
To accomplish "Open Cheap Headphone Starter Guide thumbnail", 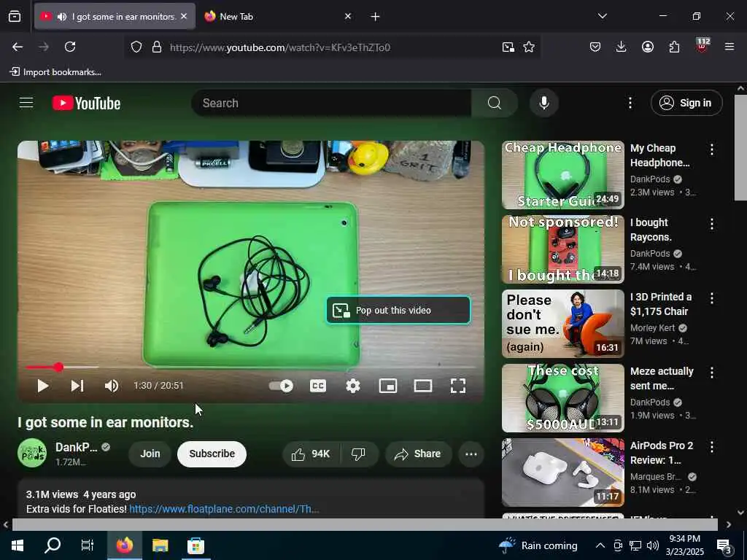I will click(x=562, y=175).
